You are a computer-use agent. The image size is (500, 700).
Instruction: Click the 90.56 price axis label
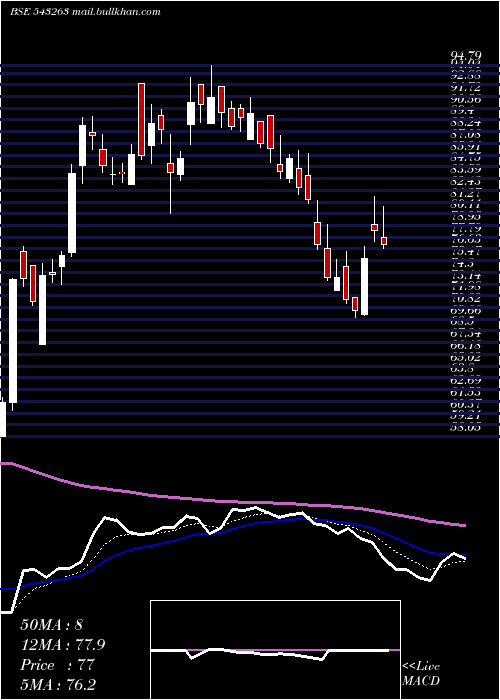tap(466, 100)
